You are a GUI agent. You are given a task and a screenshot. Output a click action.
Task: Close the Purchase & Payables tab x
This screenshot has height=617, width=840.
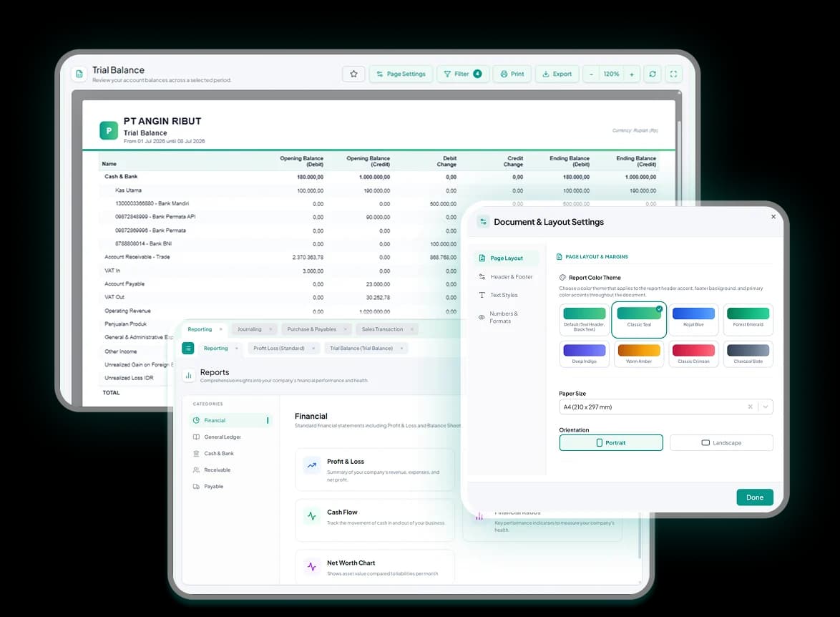click(x=345, y=329)
